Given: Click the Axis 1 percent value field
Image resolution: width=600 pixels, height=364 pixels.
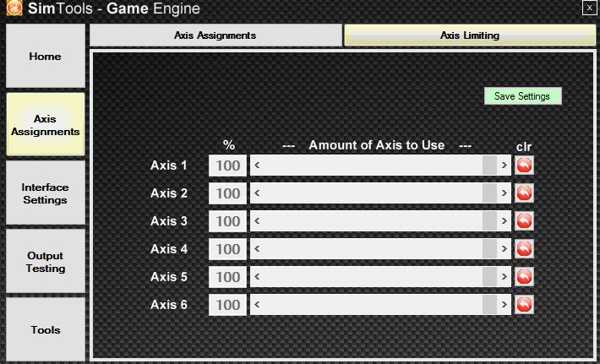Looking at the screenshot, I should coord(227,166).
